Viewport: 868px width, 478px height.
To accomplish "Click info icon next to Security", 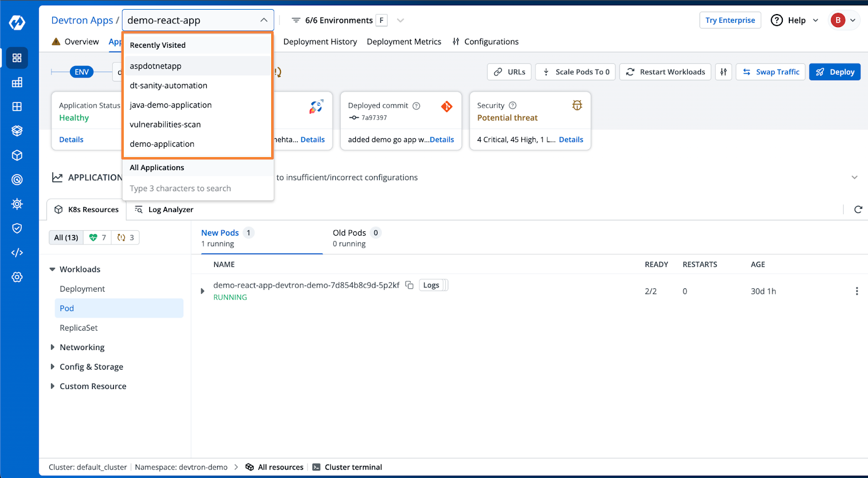I will tap(513, 105).
